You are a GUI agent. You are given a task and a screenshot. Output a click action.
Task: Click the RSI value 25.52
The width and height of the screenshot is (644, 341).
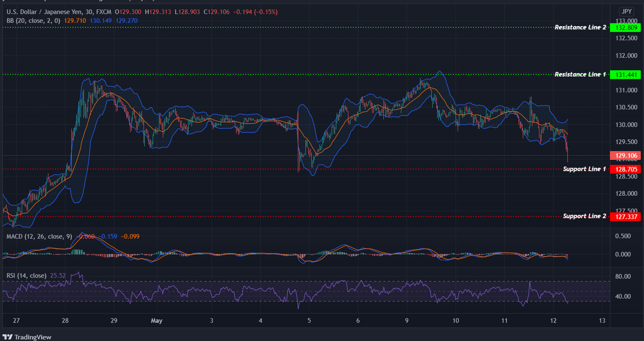click(58, 275)
